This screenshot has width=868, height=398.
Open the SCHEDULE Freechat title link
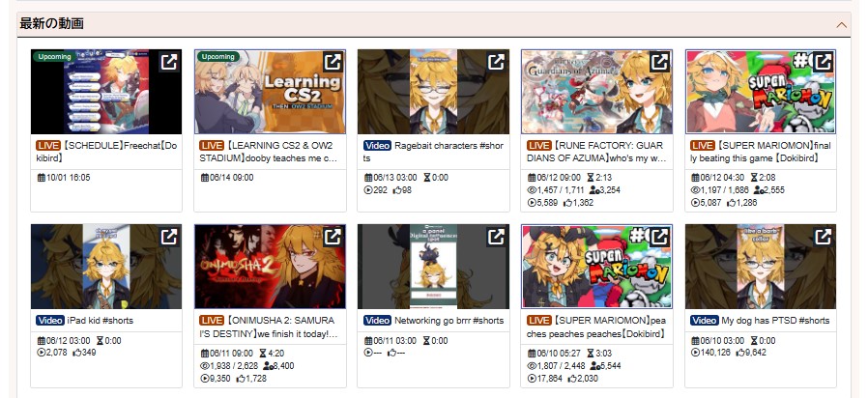pos(106,152)
